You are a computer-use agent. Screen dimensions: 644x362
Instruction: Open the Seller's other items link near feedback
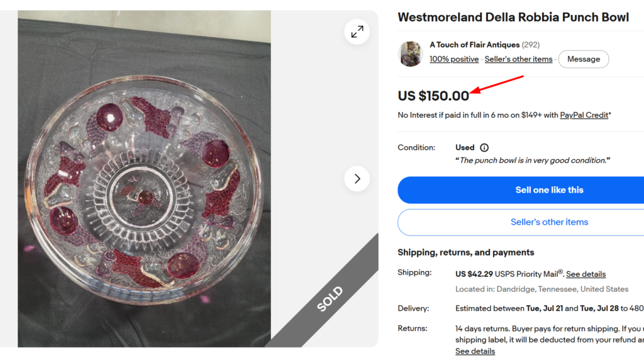click(518, 59)
